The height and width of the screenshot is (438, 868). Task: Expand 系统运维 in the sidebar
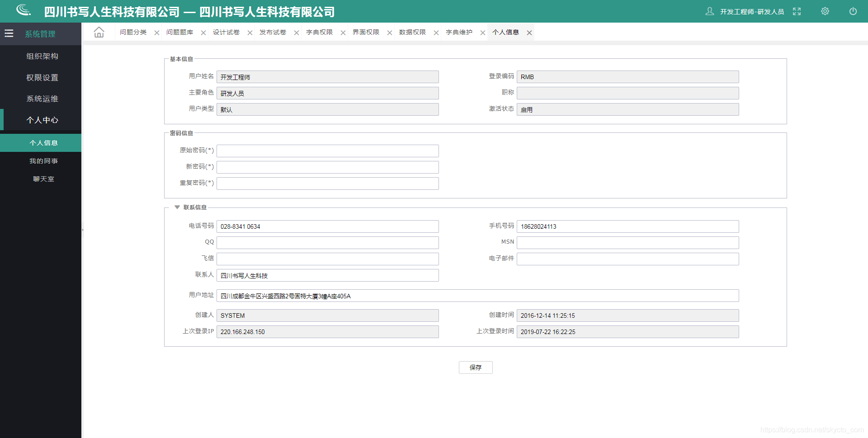point(42,99)
